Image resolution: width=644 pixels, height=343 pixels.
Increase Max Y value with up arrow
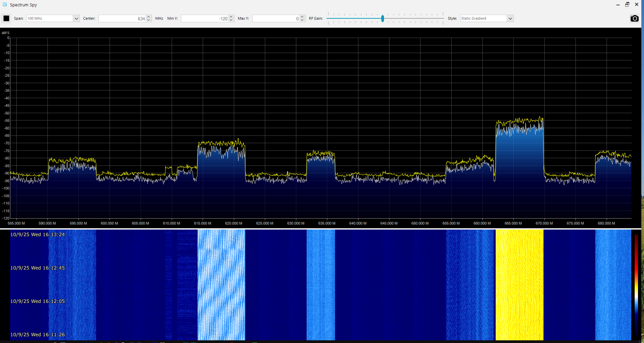302,17
